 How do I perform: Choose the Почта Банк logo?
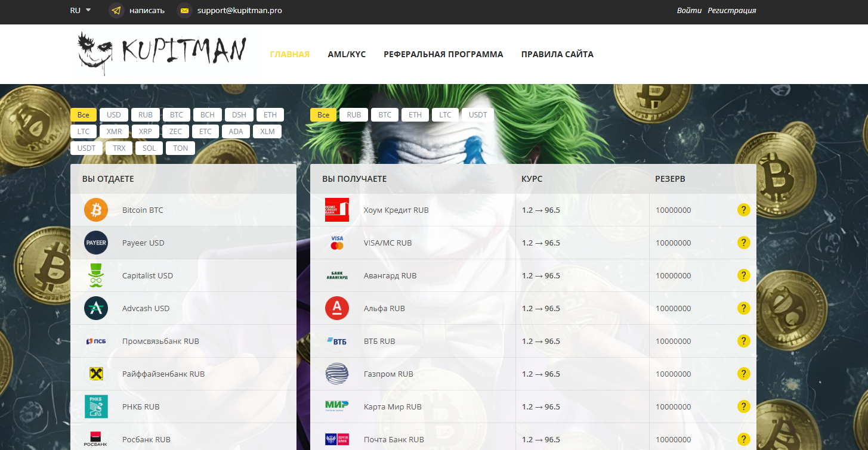(x=337, y=439)
